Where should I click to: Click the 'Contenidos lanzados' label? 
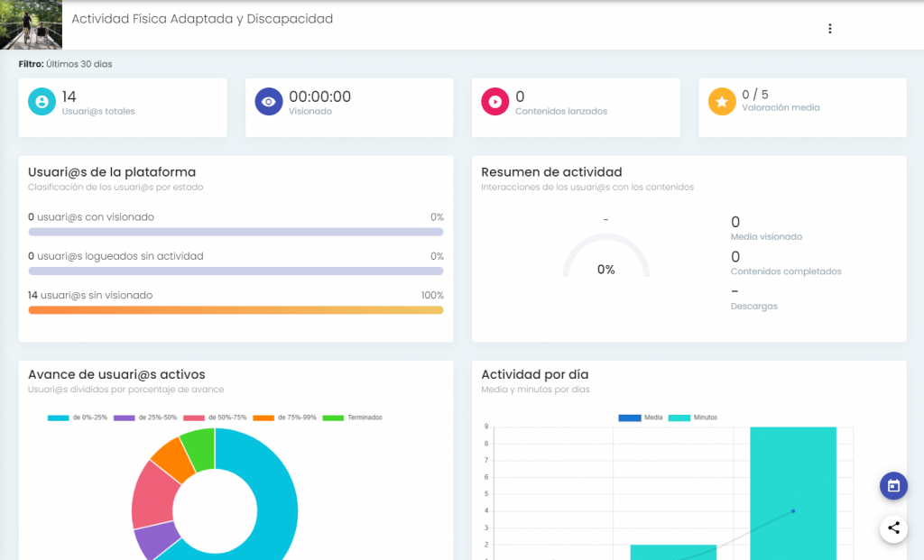click(561, 111)
